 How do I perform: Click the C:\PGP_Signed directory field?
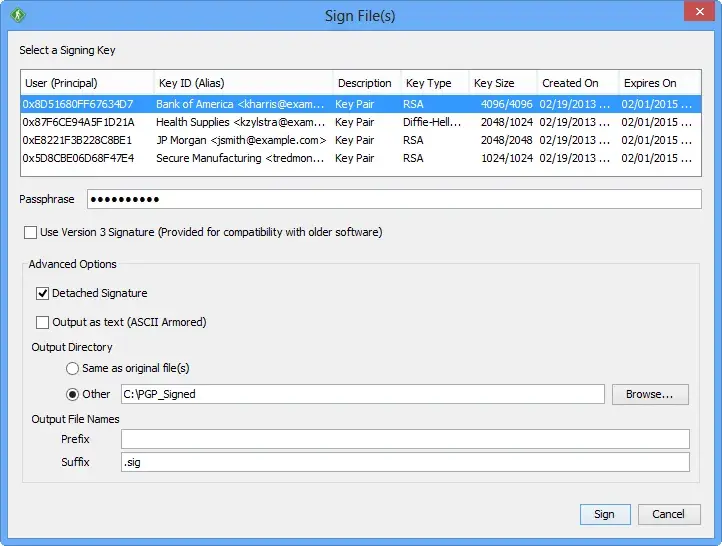[363, 395]
